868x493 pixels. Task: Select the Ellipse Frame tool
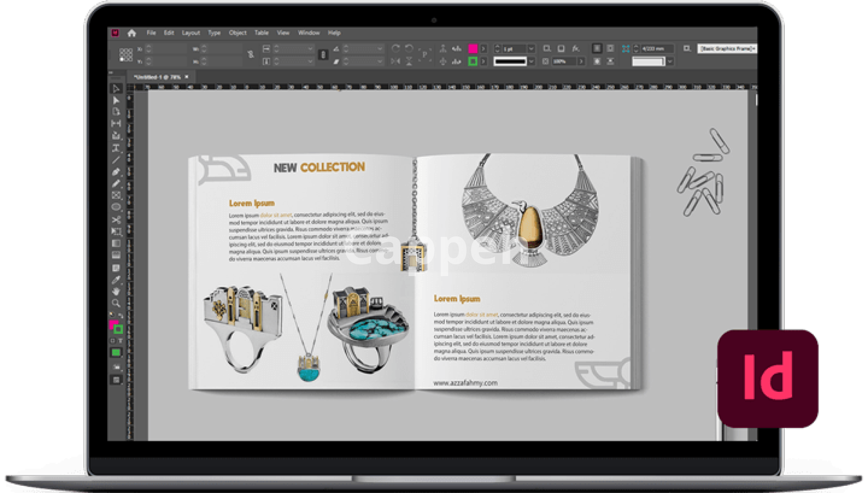pyautogui.click(x=116, y=207)
